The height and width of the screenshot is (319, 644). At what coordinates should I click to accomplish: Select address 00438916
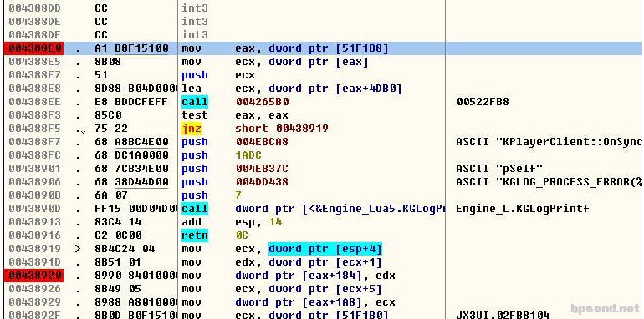click(34, 235)
